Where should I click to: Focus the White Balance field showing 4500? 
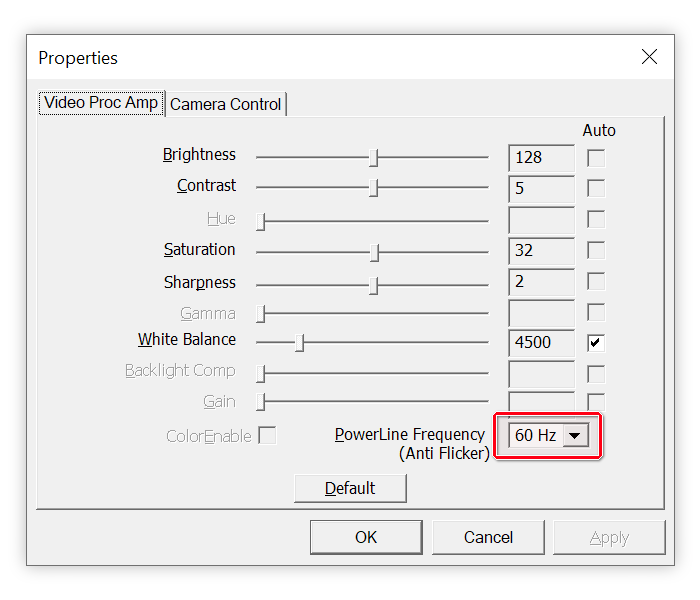pyautogui.click(x=541, y=343)
